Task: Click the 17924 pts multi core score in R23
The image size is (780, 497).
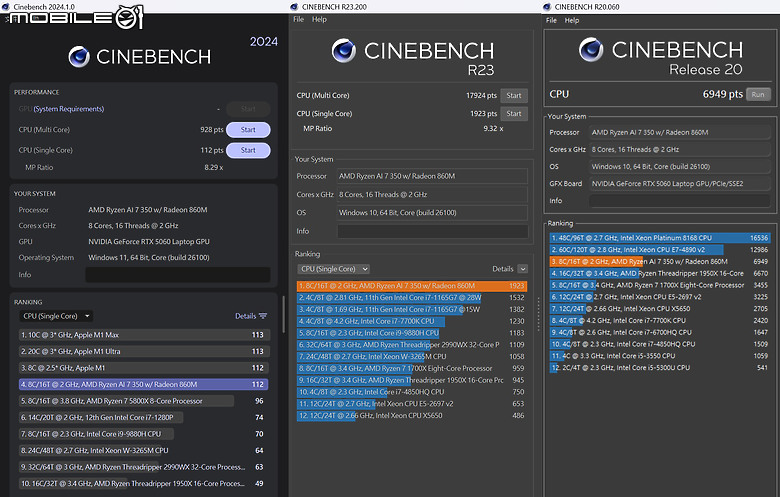Action: pos(482,96)
